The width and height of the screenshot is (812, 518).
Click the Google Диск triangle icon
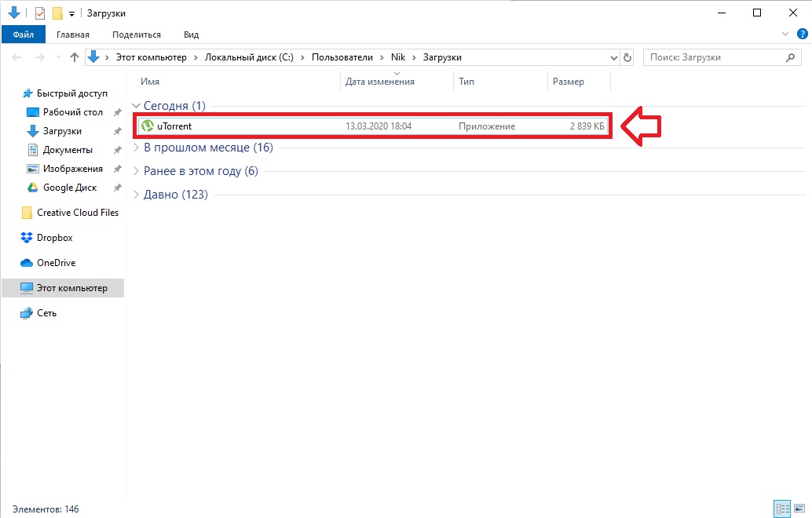click(33, 188)
